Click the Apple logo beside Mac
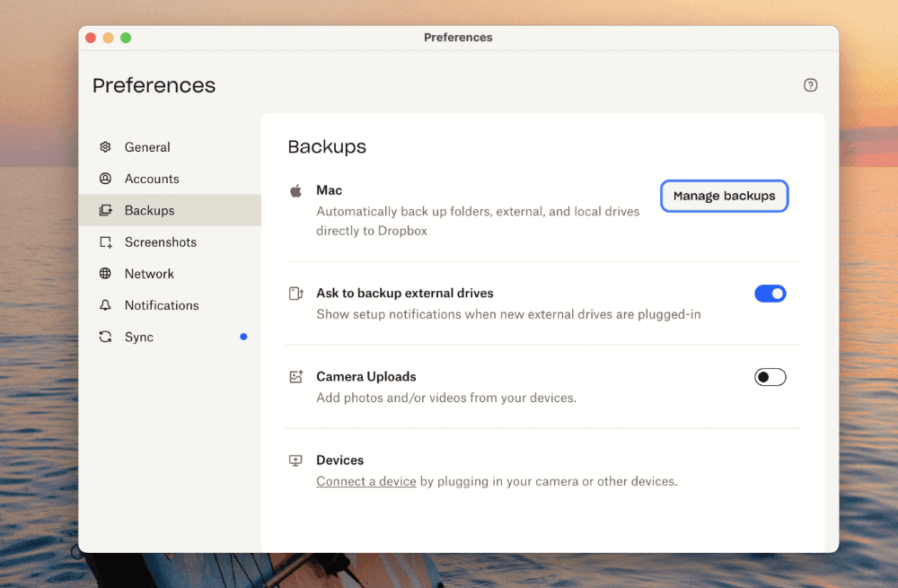This screenshot has width=898, height=588. tap(295, 190)
